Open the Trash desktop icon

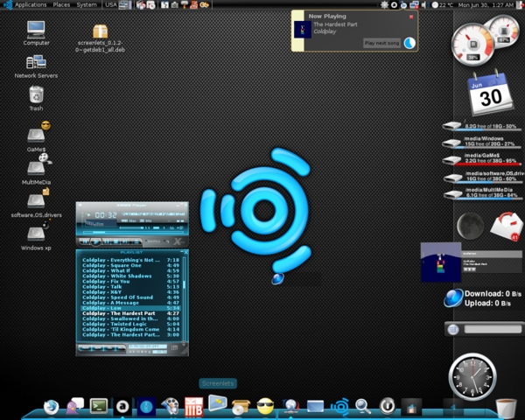[36, 99]
